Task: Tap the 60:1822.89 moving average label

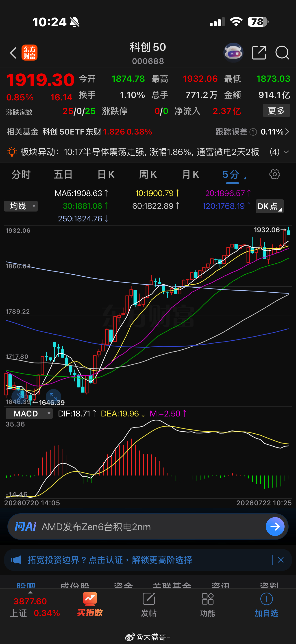Action: 156,206
